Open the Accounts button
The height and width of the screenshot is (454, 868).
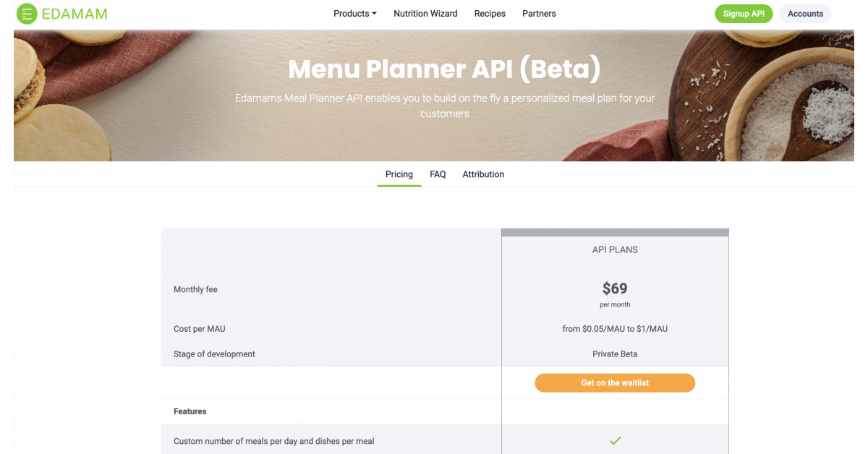[x=805, y=14]
